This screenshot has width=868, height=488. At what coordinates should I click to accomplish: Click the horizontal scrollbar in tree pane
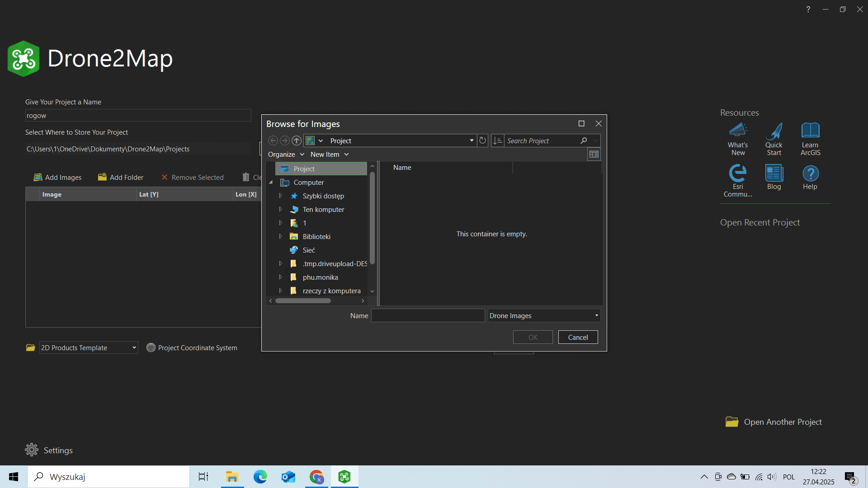coord(303,300)
